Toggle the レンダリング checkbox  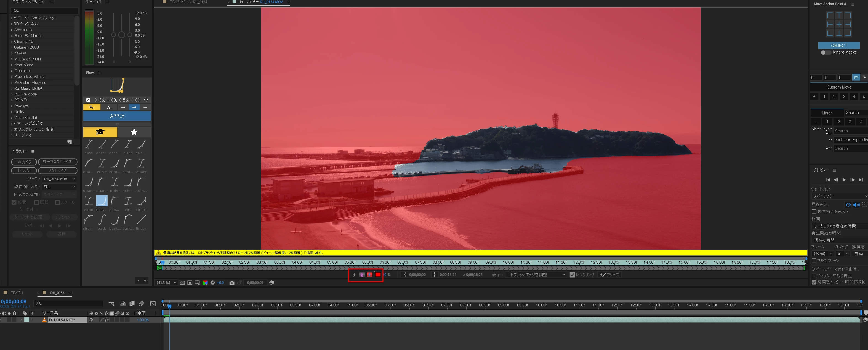[572, 274]
